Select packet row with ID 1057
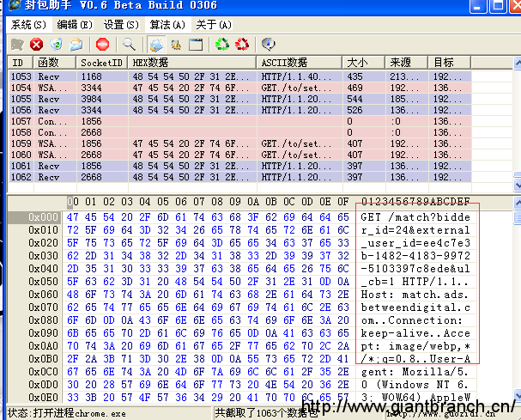The width and height of the screenshot is (521, 420). pos(239,121)
